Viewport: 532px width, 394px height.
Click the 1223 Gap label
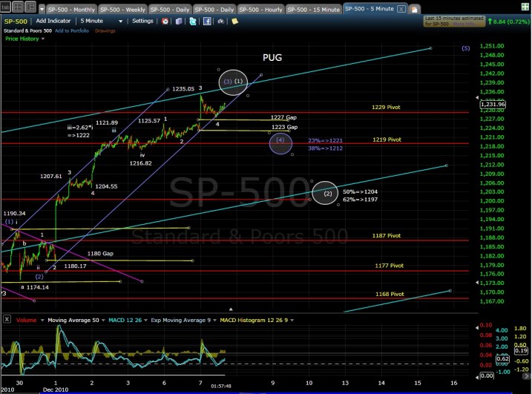coord(284,127)
